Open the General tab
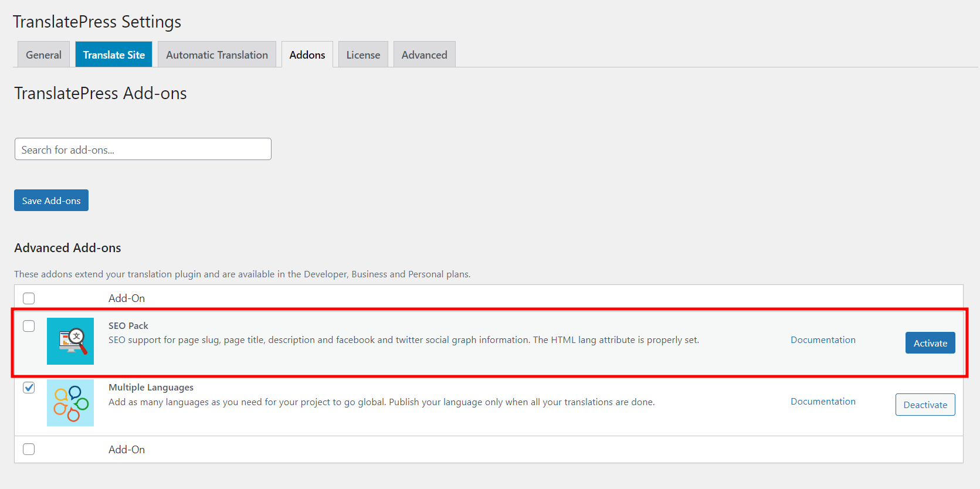980x489 pixels. coord(43,55)
